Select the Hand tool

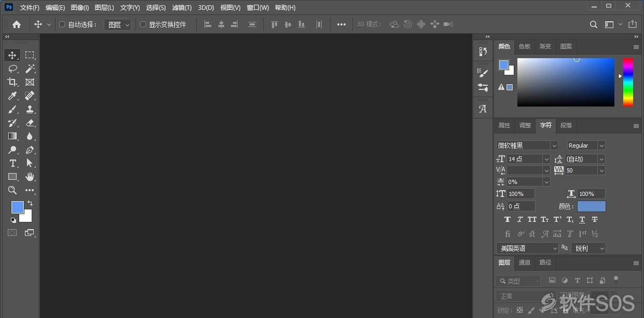point(30,177)
